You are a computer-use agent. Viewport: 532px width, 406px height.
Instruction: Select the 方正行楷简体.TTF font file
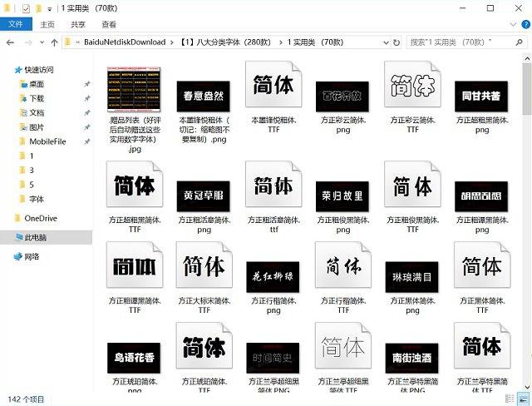[x=343, y=265]
